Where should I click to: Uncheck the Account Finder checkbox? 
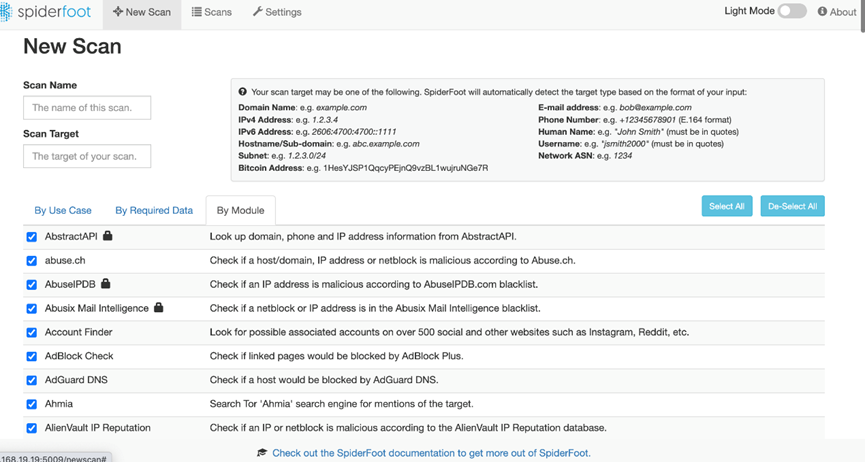[31, 332]
